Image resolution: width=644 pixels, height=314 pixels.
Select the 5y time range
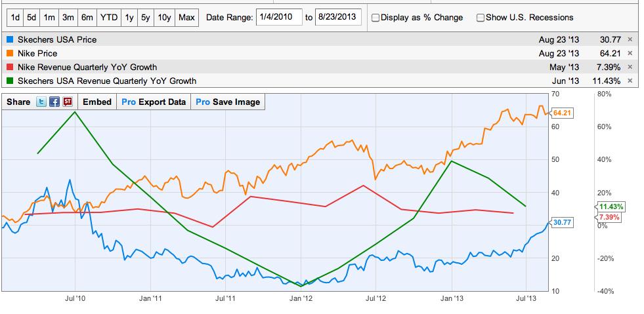tap(145, 18)
